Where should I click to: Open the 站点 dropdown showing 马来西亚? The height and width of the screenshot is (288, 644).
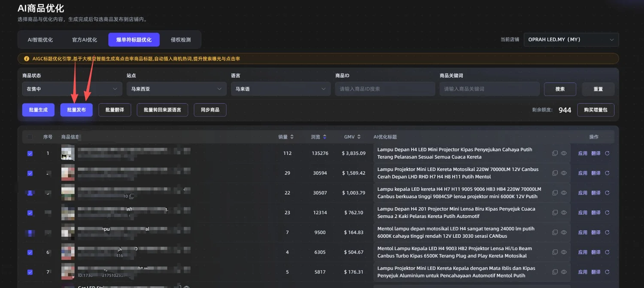pos(176,89)
